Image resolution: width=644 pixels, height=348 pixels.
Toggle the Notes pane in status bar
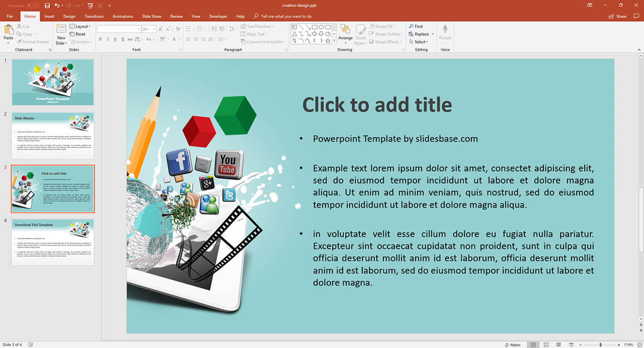(x=512, y=344)
